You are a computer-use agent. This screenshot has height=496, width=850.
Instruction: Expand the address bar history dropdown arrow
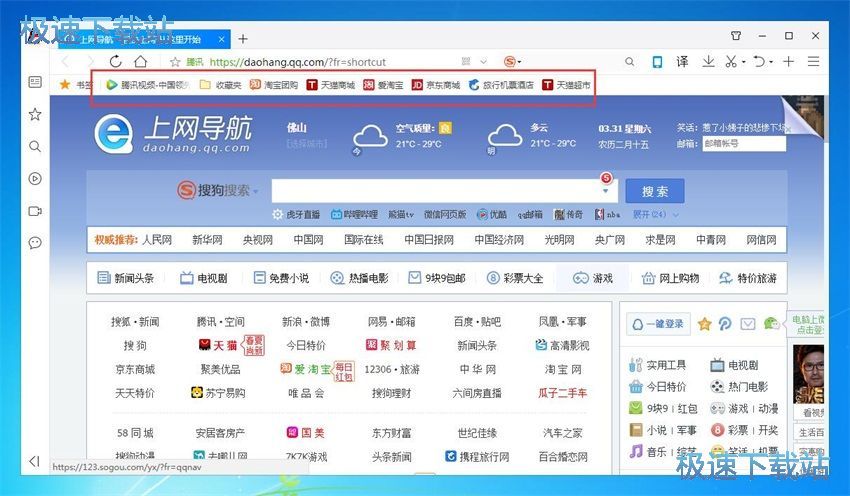pyautogui.click(x=484, y=61)
